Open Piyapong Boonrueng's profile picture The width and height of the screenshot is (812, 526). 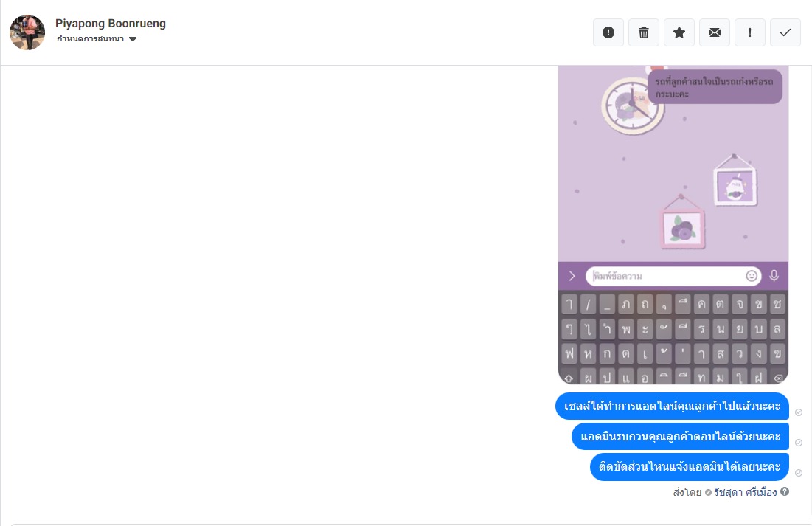[x=27, y=32]
